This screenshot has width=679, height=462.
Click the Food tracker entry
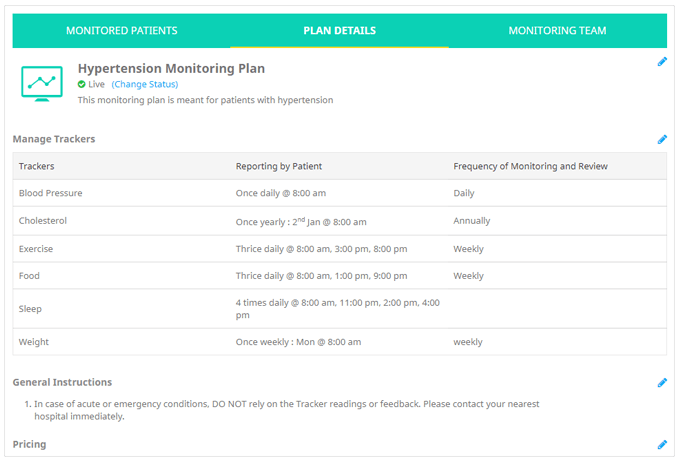[x=29, y=276]
